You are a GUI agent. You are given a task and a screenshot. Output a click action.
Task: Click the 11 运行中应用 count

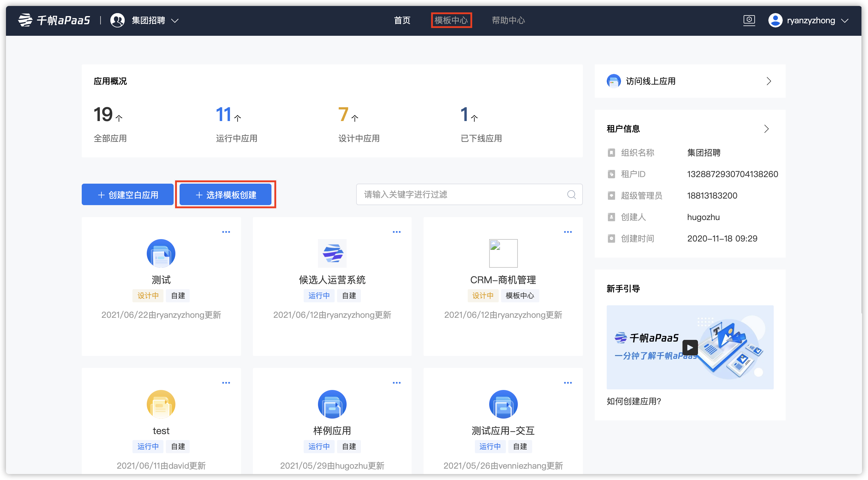[223, 114]
